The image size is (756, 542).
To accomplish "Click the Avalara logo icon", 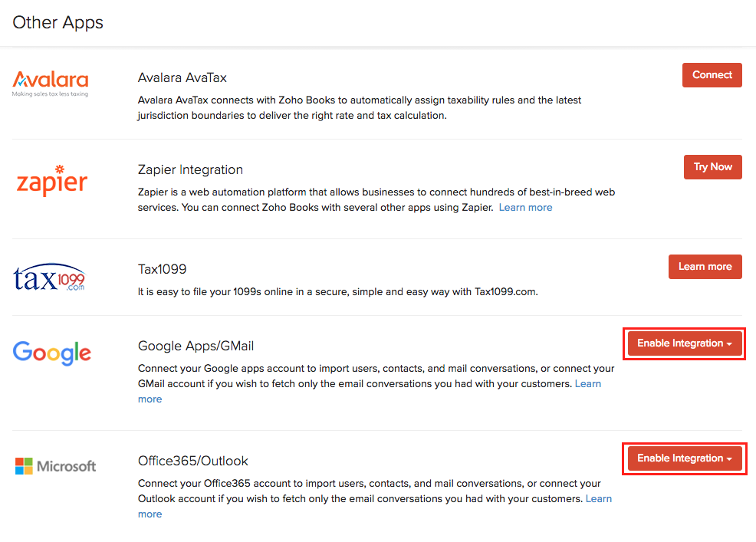I will coord(51,84).
